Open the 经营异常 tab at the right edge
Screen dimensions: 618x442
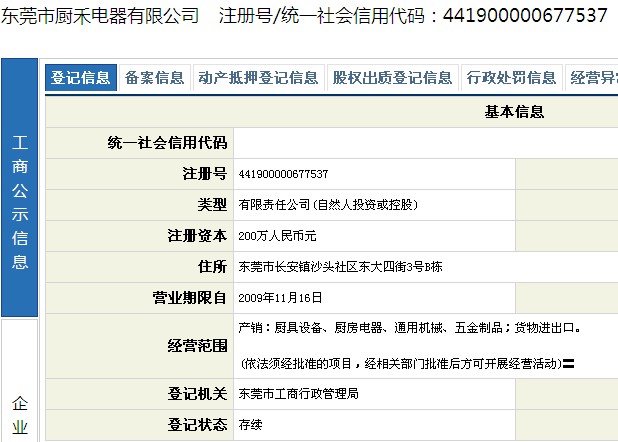coord(592,78)
